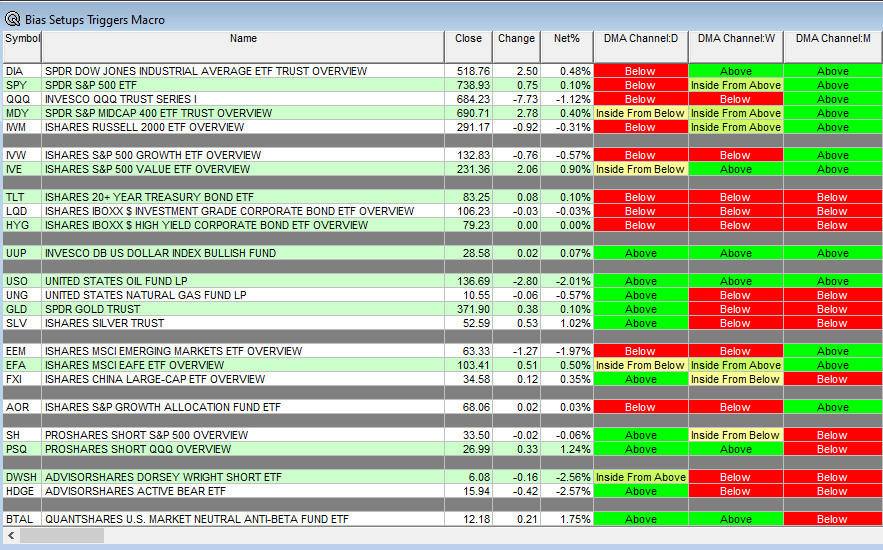
Task: Select the IVE symbol cell
Action: (x=22, y=169)
